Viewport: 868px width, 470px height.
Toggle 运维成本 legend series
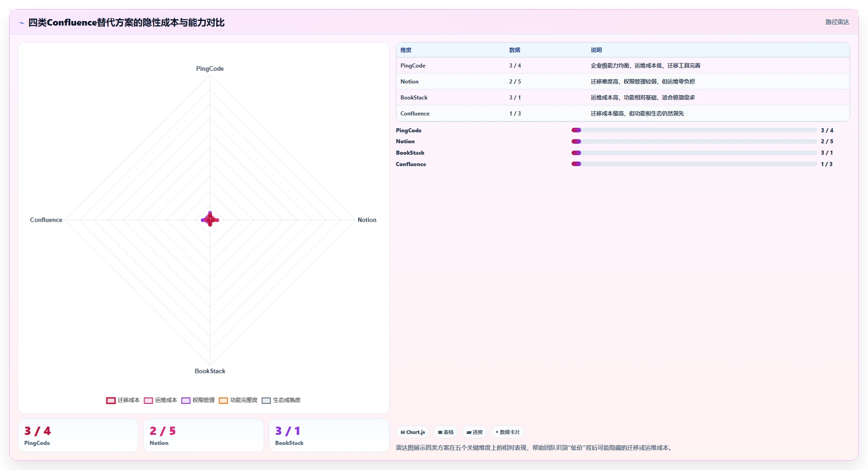tap(160, 400)
